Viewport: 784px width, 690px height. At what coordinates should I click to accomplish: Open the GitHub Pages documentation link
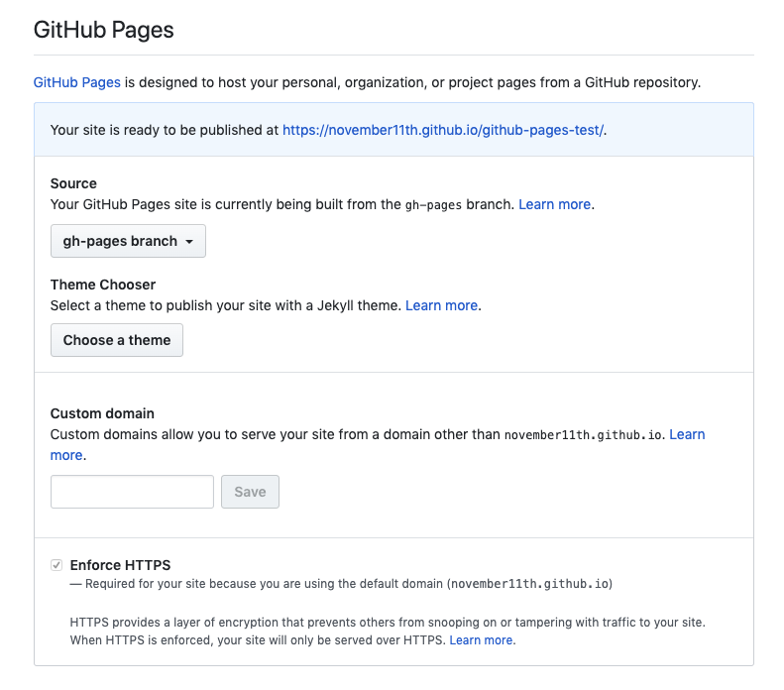click(77, 82)
